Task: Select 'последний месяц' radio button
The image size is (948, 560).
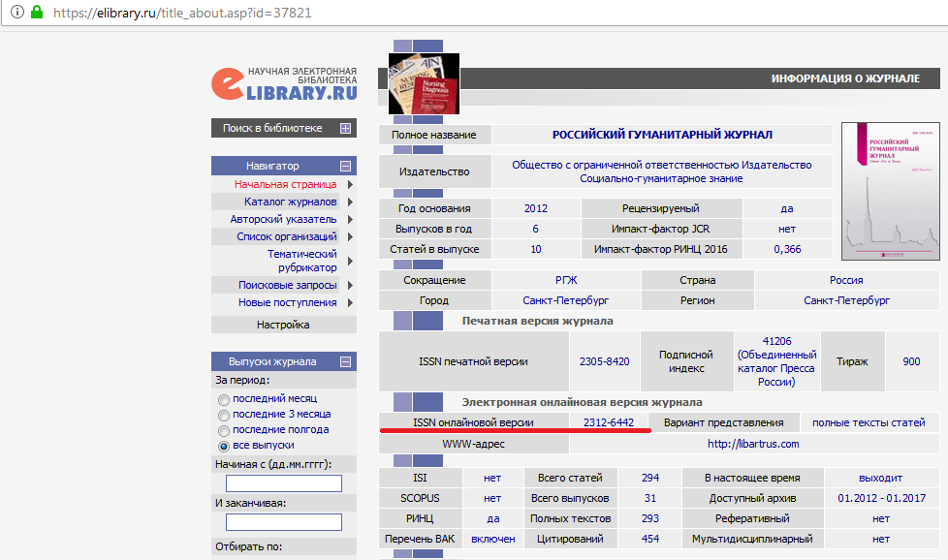Action: tap(224, 399)
